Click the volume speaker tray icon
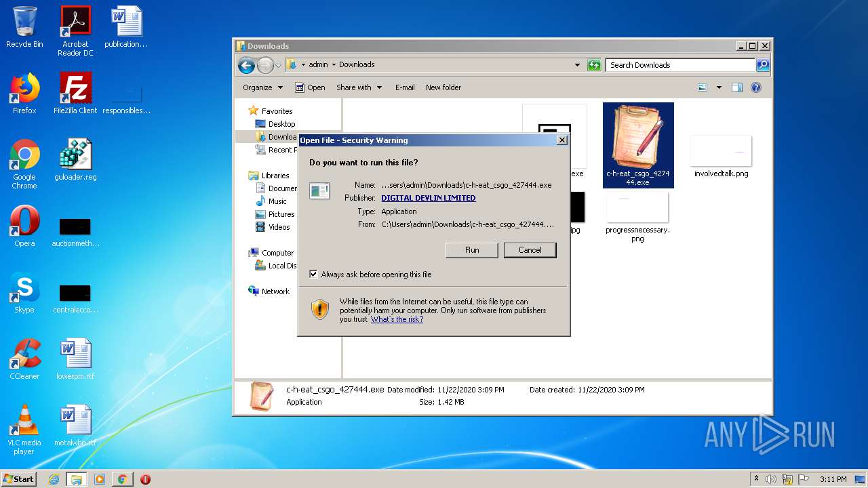The width and height of the screenshot is (868, 488). [x=771, y=479]
